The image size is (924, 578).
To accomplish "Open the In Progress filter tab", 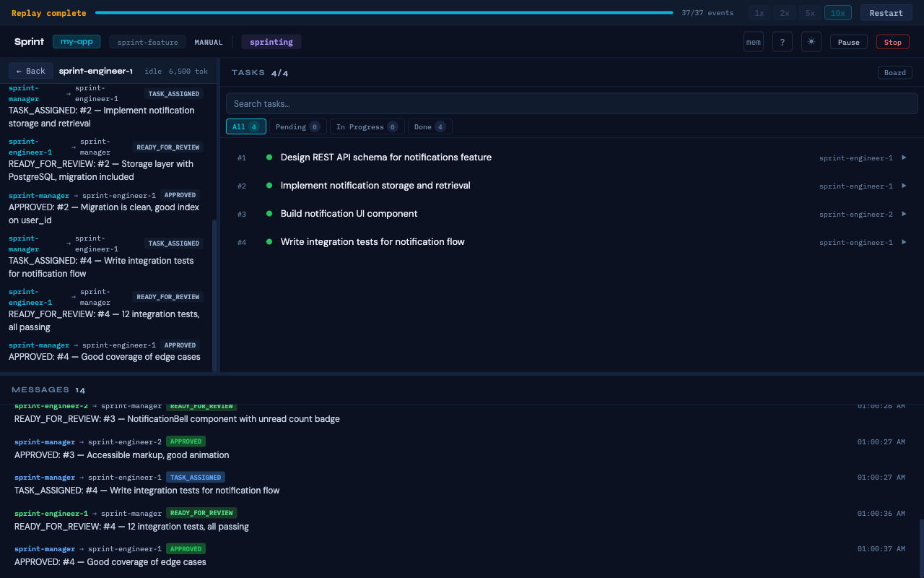I will coord(367,126).
